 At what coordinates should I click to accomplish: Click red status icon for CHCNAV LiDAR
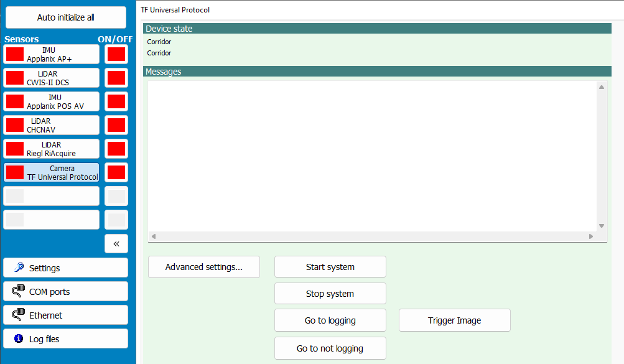15,125
